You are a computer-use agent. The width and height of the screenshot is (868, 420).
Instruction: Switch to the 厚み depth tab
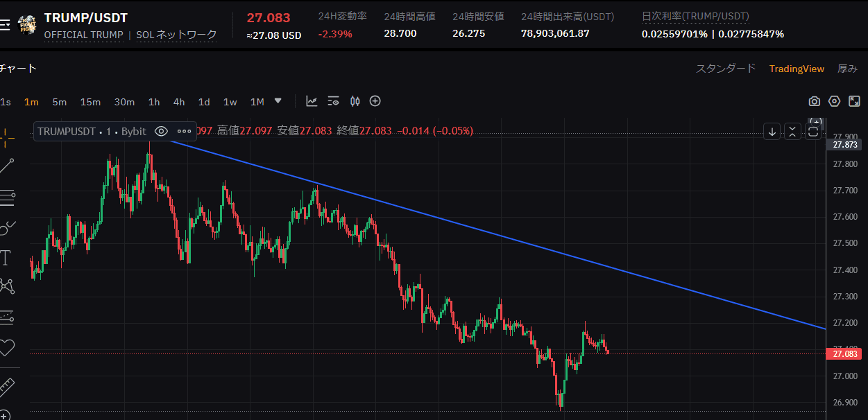click(x=847, y=69)
